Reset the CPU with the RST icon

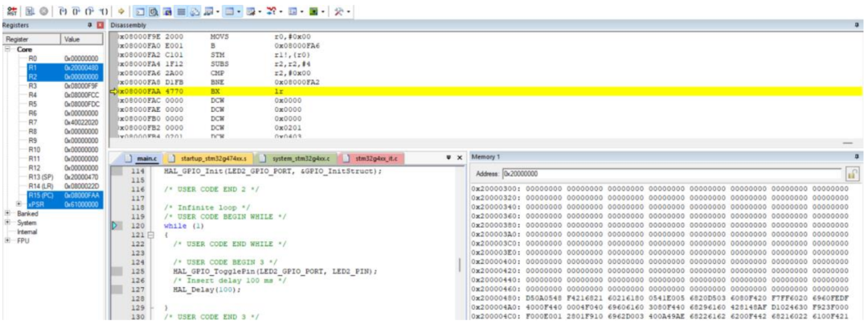pos(11,10)
